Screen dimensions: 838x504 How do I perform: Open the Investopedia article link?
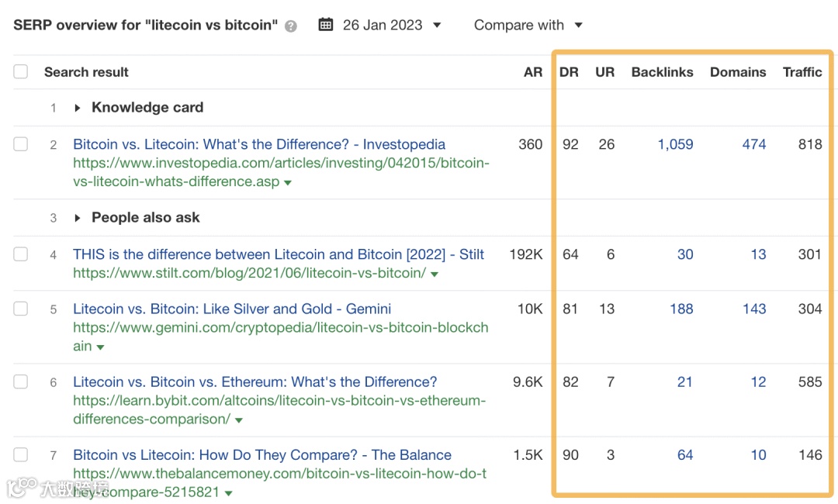click(x=258, y=144)
